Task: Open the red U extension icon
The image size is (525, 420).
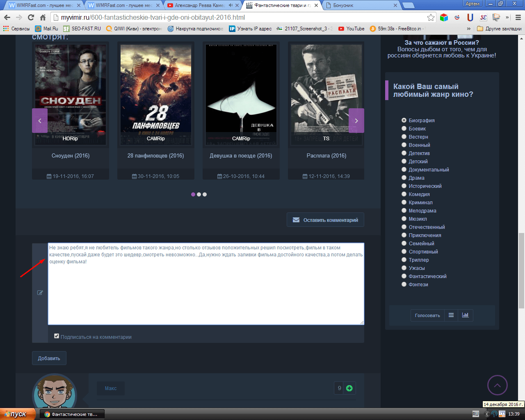Action: pos(470,17)
